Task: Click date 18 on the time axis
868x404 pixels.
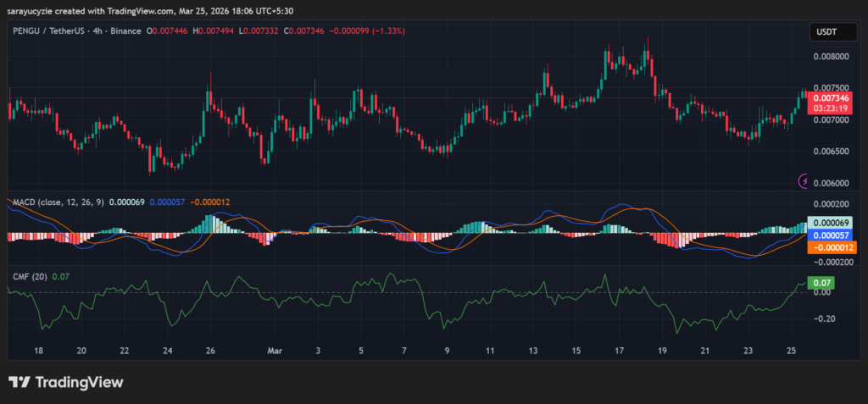Action: [x=38, y=349]
